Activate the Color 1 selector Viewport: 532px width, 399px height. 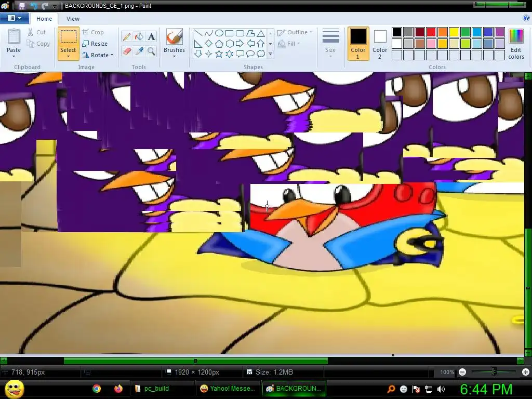pos(358,44)
